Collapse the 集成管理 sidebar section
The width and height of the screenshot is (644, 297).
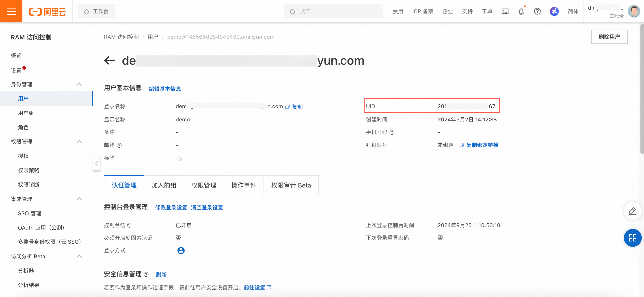pyautogui.click(x=79, y=199)
